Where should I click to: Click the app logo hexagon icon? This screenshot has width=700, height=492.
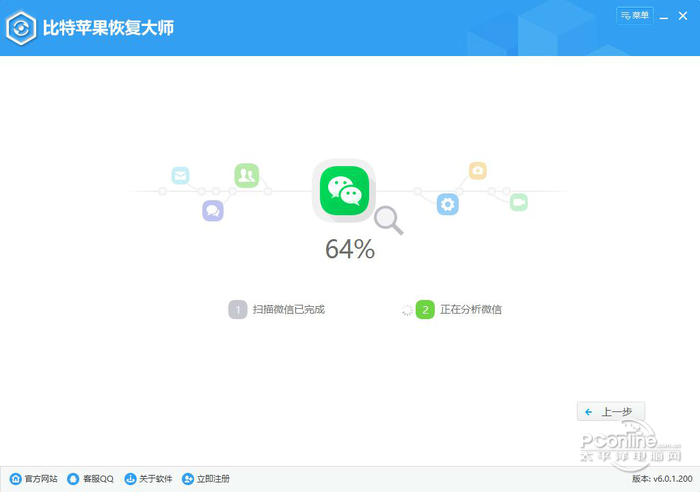click(x=21, y=28)
